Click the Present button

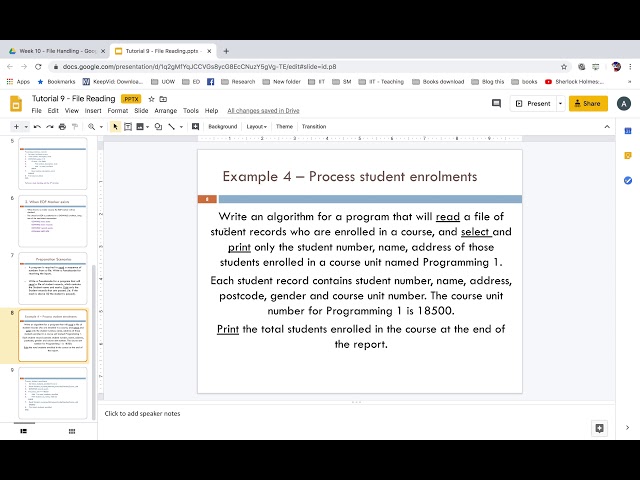tap(533, 104)
